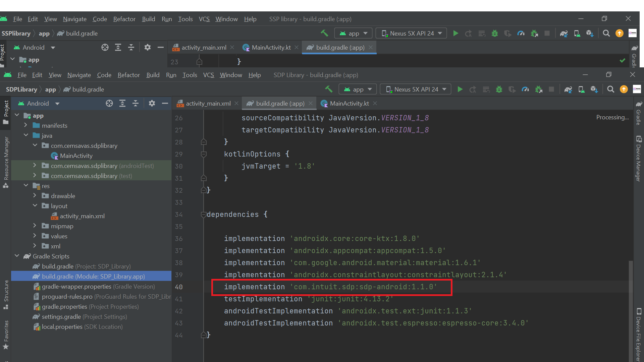Open the app run configuration dropdown
Image resolution: width=644 pixels, height=362 pixels.
(358, 89)
